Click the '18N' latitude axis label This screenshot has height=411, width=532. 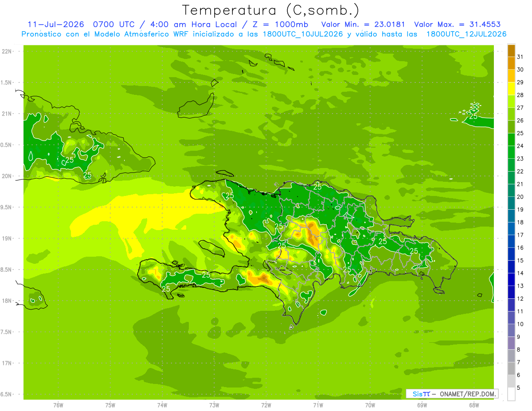7,301
